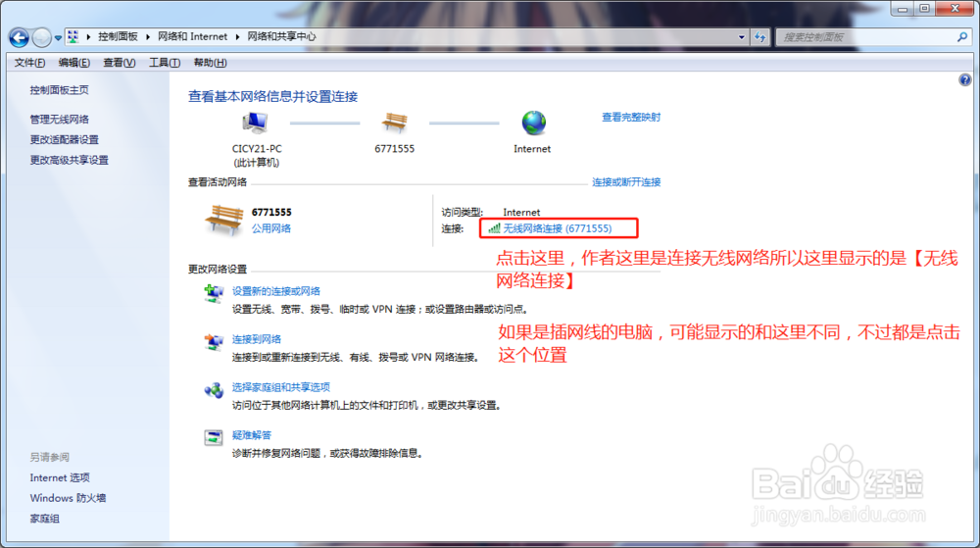Click 公用网络 network type link
This screenshot has height=548, width=980.
click(271, 228)
